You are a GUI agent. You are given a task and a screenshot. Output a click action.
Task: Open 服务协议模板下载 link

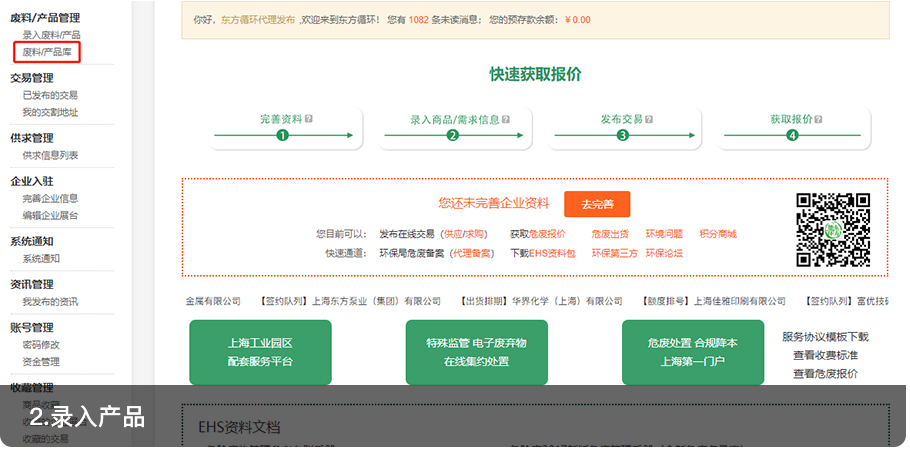(x=825, y=337)
